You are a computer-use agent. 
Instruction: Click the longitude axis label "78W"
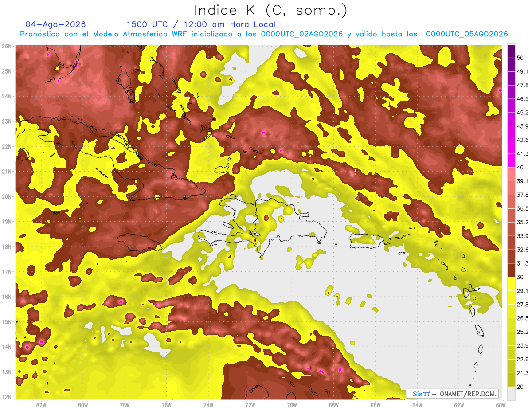tap(125, 405)
